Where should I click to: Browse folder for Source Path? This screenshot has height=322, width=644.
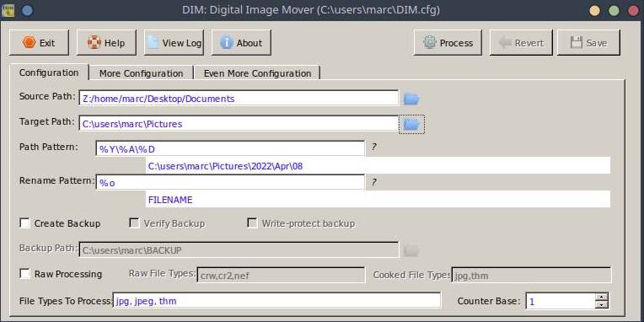click(x=411, y=99)
